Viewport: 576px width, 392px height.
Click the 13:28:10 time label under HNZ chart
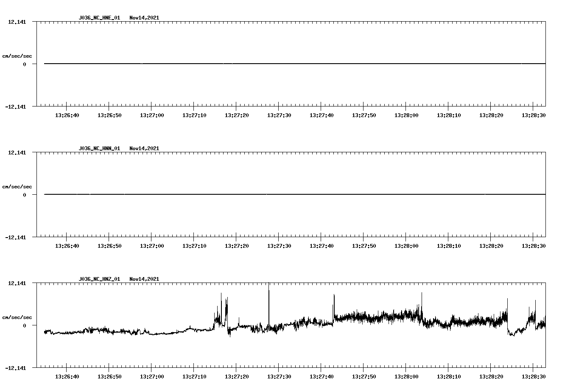[x=449, y=376]
